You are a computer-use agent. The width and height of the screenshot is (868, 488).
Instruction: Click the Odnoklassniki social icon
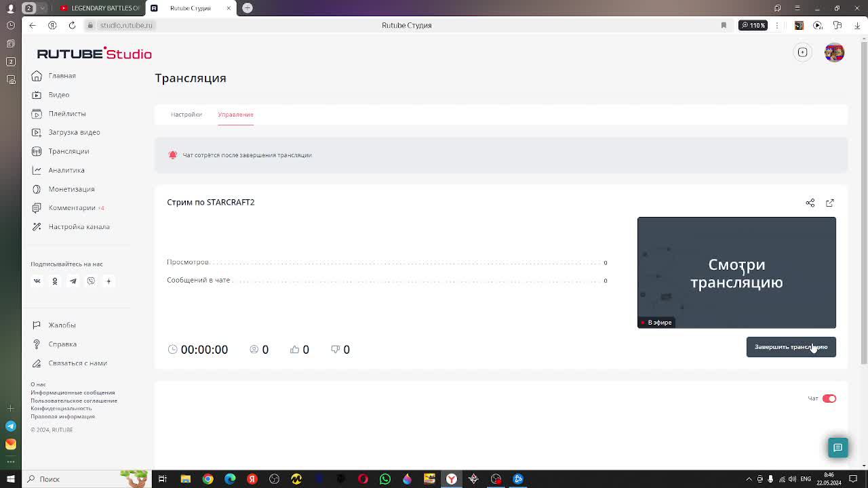click(x=55, y=281)
